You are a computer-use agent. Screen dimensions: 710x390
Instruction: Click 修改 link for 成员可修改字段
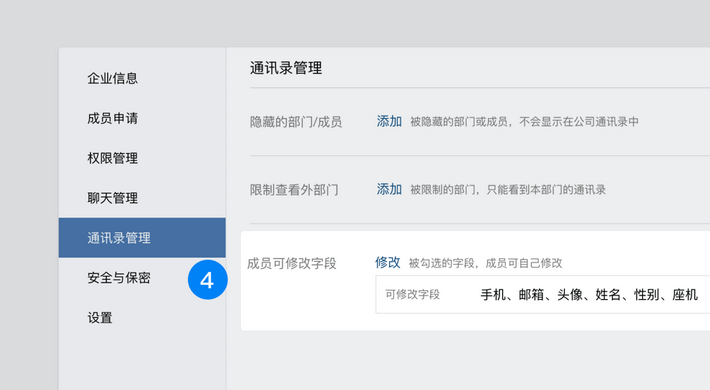pyautogui.click(x=388, y=263)
